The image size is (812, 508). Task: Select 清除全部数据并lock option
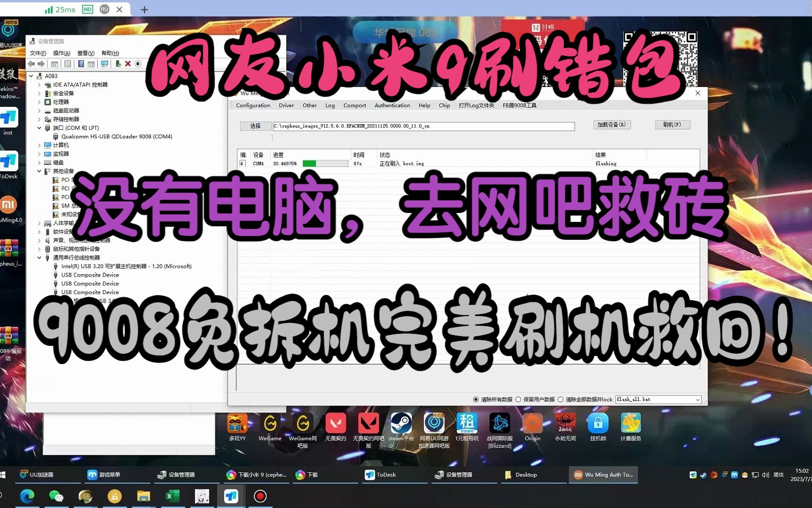tap(561, 399)
